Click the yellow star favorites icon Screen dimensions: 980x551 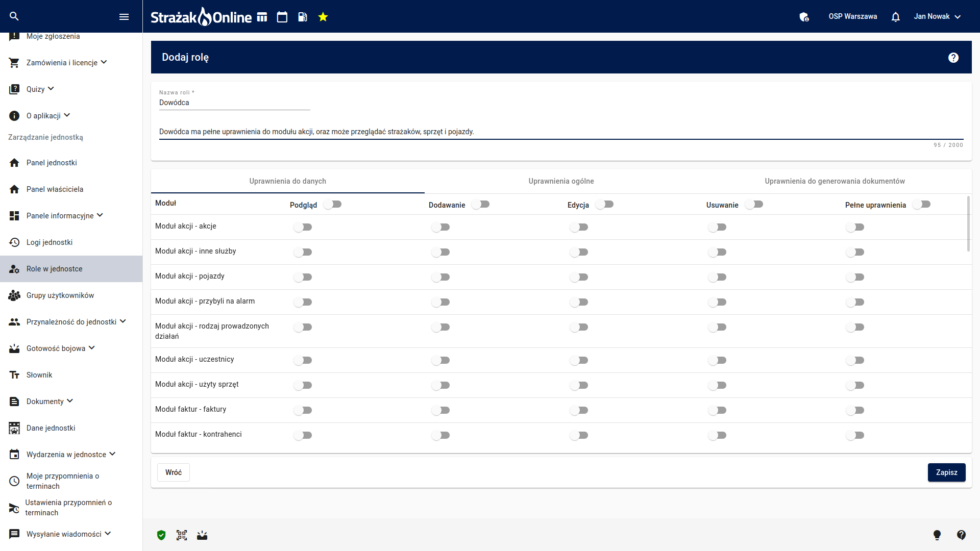323,17
